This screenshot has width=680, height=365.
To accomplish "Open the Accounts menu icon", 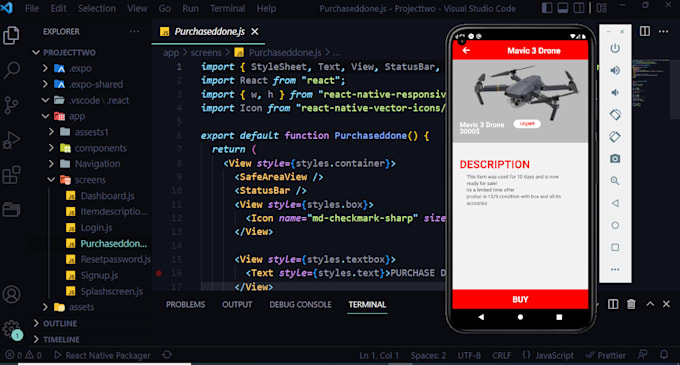I will (11, 294).
